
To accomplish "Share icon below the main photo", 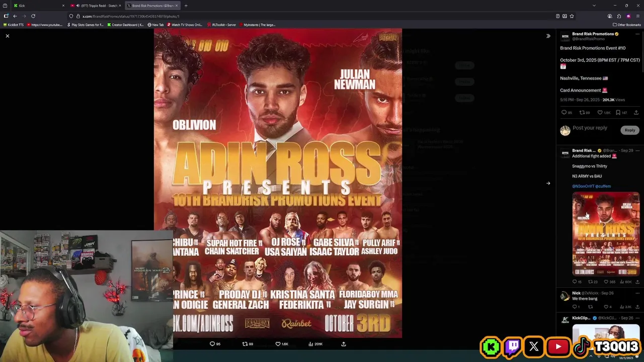I will pyautogui.click(x=344, y=344).
